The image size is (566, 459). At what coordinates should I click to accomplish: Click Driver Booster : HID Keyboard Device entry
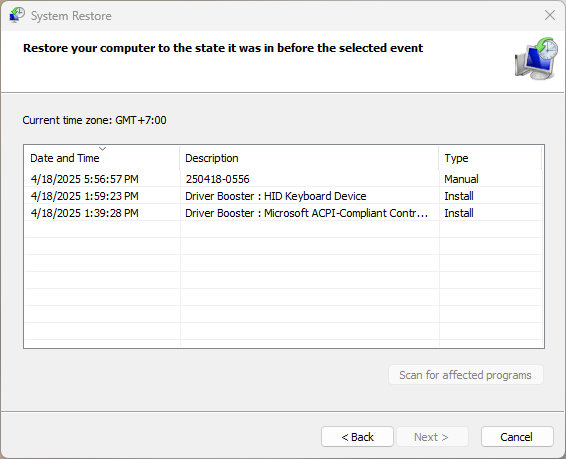275,196
